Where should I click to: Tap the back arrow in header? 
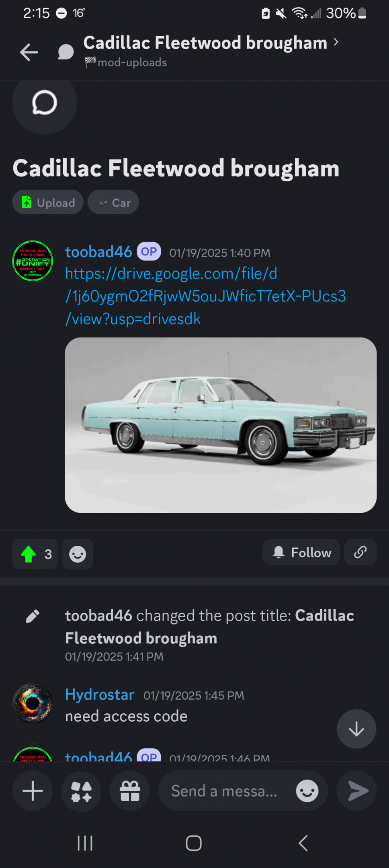point(29,52)
